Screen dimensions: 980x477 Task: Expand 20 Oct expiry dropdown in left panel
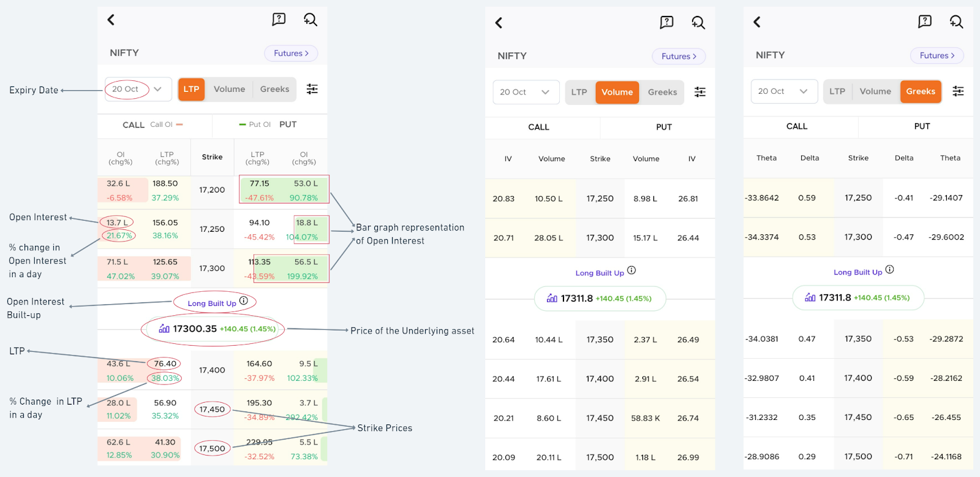tap(138, 89)
